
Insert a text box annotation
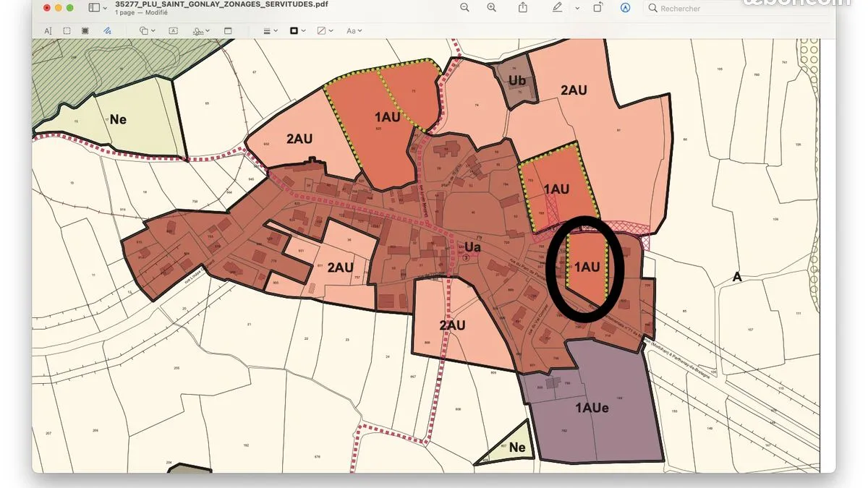coord(174,31)
